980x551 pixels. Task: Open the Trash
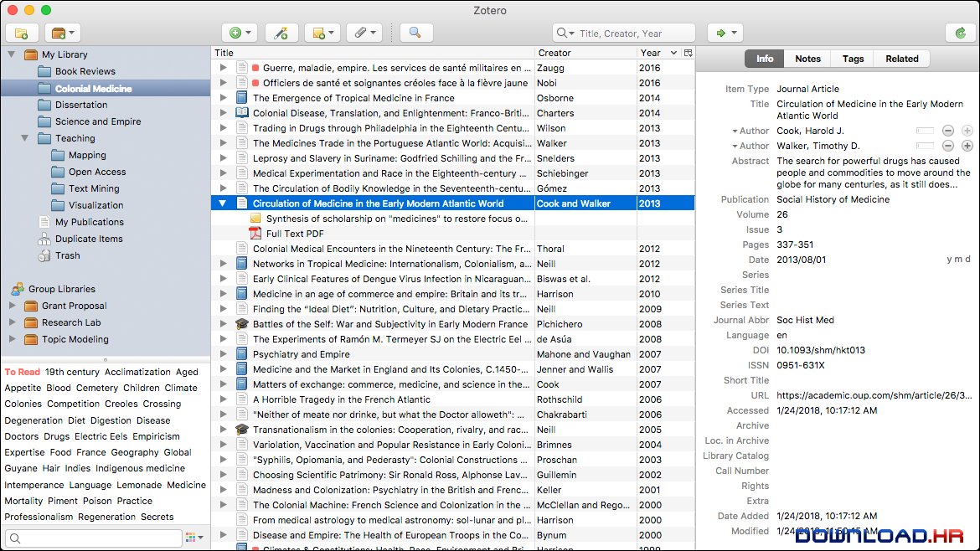coord(67,255)
